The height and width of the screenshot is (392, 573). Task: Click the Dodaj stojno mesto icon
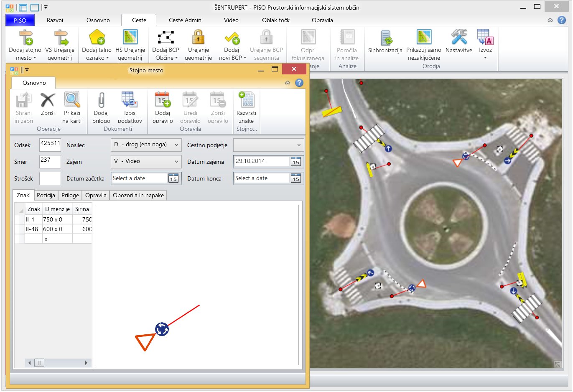coord(25,38)
